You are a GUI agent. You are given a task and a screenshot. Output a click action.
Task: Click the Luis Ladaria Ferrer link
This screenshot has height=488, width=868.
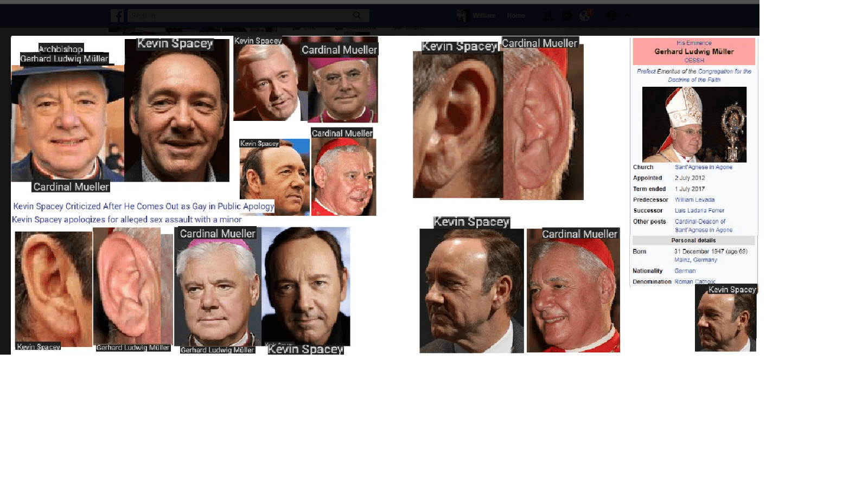[x=699, y=210]
